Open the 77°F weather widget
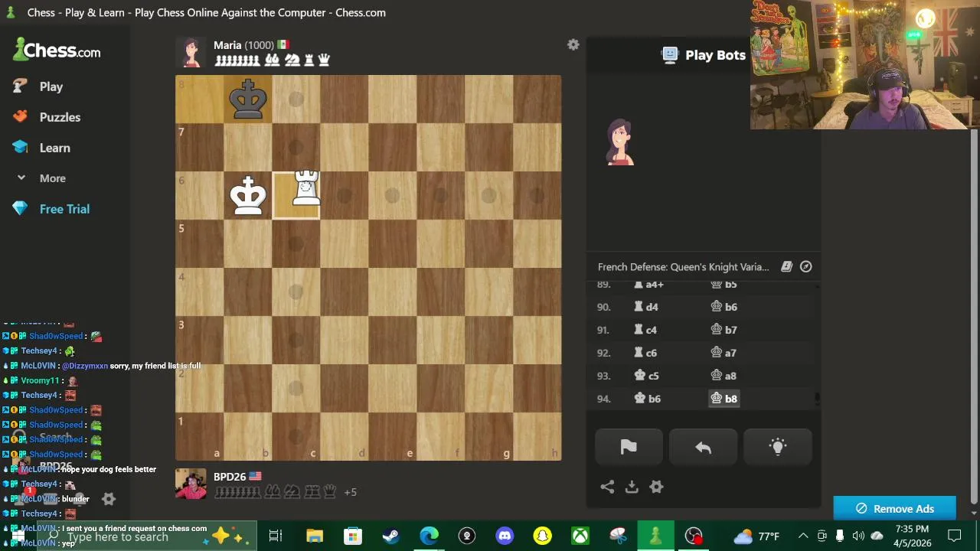 [756, 536]
